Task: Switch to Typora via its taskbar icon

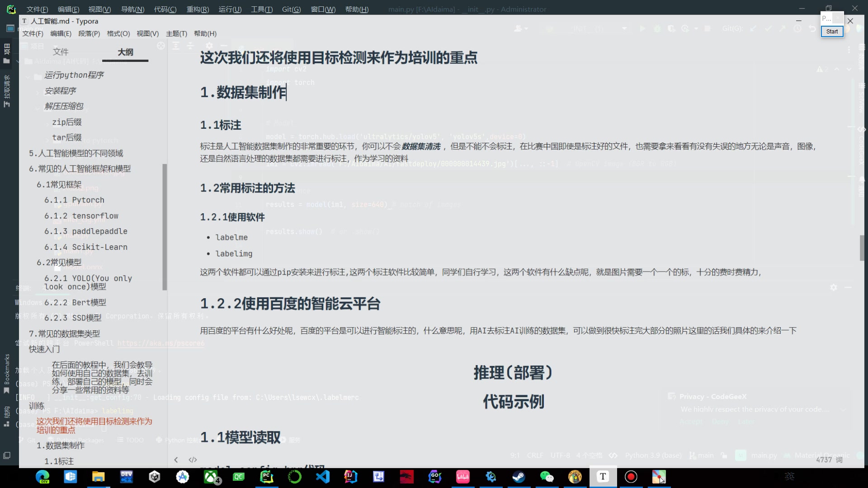Action: [x=603, y=477]
